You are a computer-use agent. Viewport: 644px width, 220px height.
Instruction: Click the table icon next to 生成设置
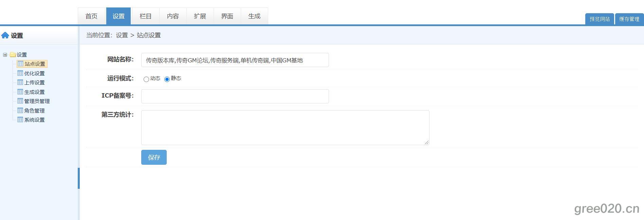pyautogui.click(x=20, y=92)
